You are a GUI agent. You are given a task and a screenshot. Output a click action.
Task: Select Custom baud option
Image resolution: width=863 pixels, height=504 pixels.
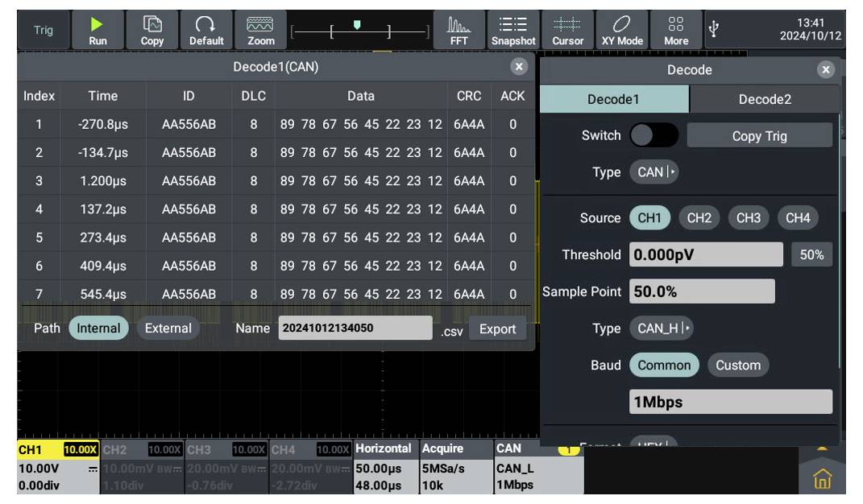(737, 365)
